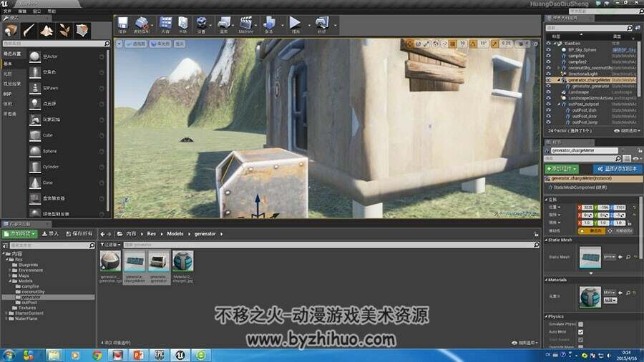Viewport: 644px width, 362px height.
Task: Click the Lit view mode button
Action: (x=160, y=44)
